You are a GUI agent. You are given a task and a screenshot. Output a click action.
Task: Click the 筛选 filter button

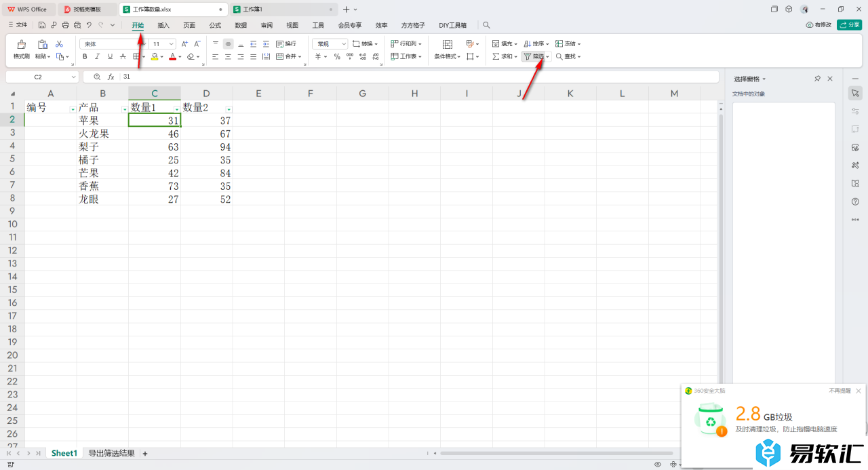pos(533,57)
